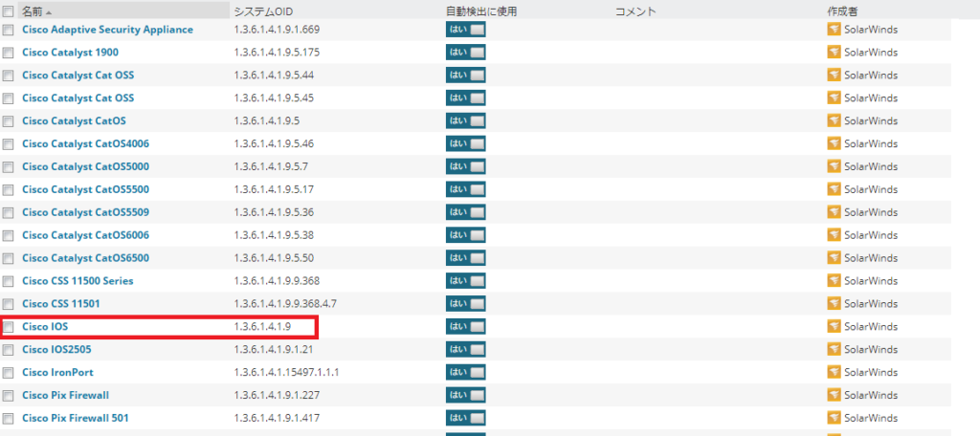980x436 pixels.
Task: Click the SolarWinds author text in Cisco IOS2505 row
Action: click(871, 349)
